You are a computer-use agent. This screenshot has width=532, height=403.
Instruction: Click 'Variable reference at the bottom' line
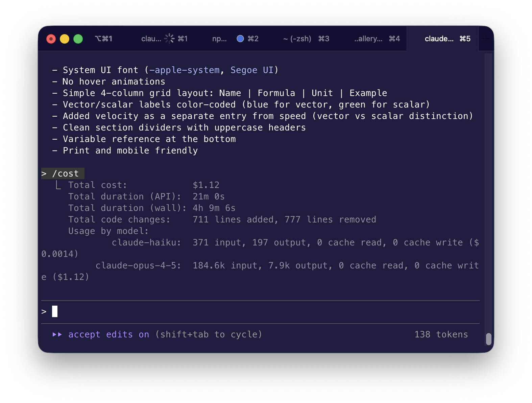tap(144, 139)
